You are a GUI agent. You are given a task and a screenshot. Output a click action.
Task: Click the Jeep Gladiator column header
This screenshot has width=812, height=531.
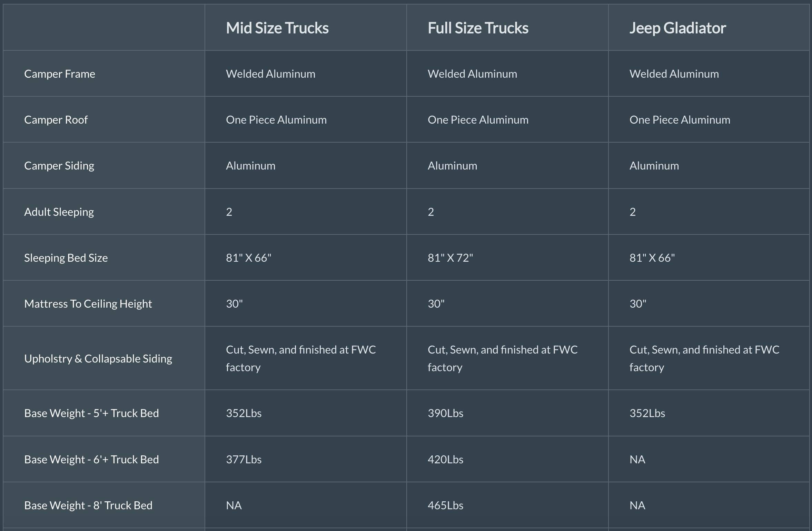(x=677, y=28)
